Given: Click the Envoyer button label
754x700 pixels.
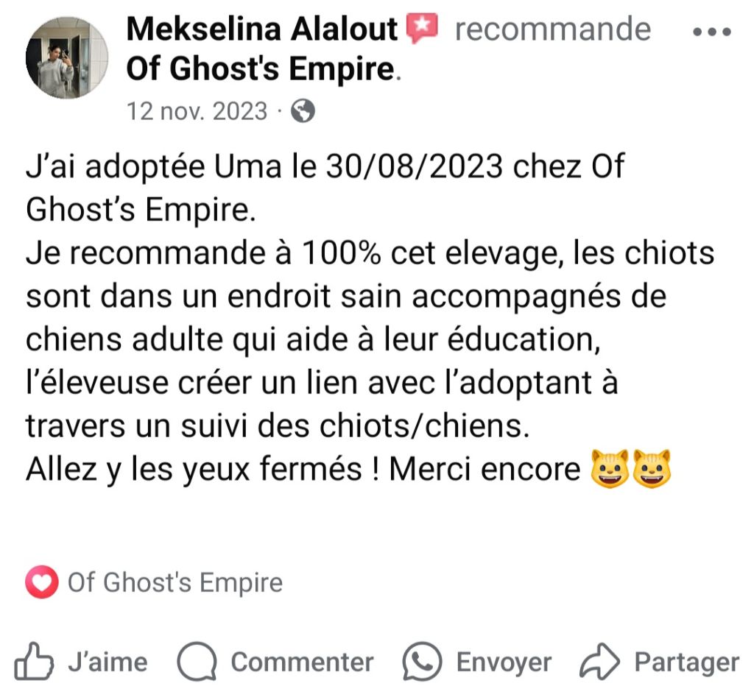Looking at the screenshot, I should [504, 662].
